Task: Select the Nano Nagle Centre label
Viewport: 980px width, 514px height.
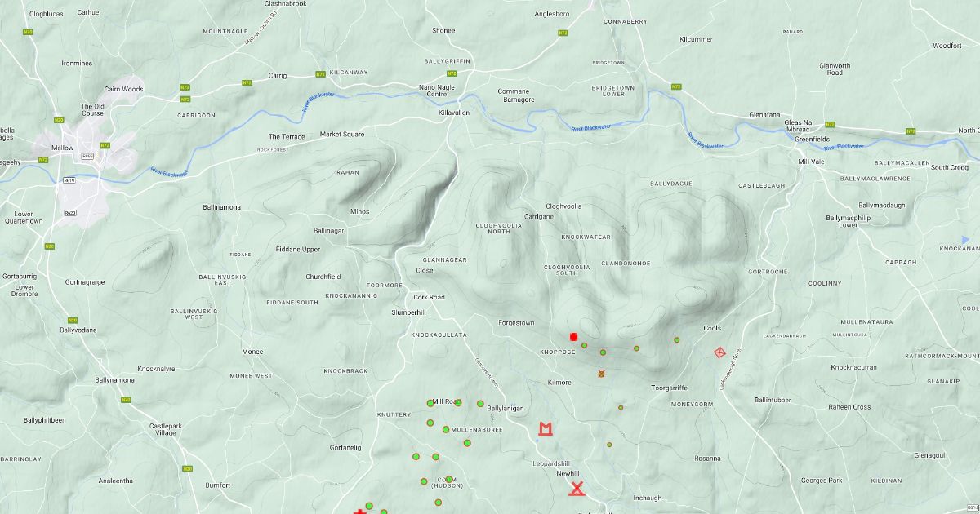Action: point(432,90)
